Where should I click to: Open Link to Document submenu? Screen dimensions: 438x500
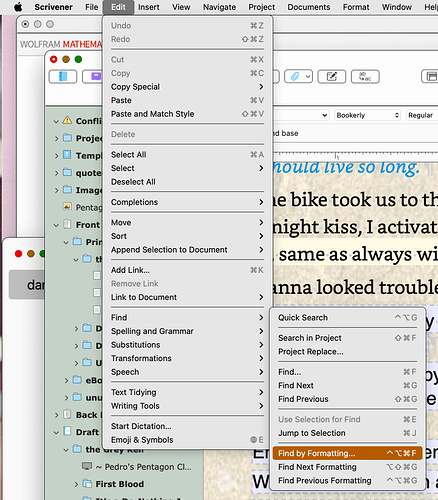[187, 297]
